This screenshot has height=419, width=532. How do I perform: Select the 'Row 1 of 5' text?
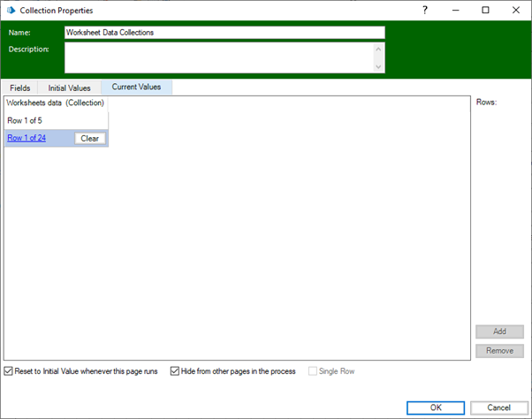25,120
